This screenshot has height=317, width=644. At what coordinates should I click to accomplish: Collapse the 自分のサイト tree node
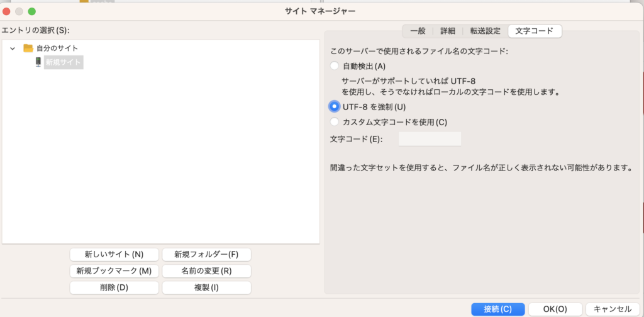tap(13, 48)
